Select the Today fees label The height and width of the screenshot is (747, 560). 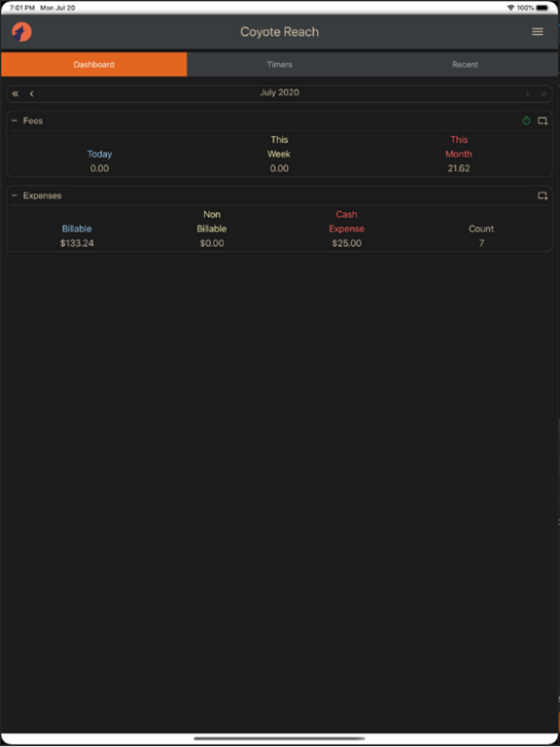coord(99,155)
